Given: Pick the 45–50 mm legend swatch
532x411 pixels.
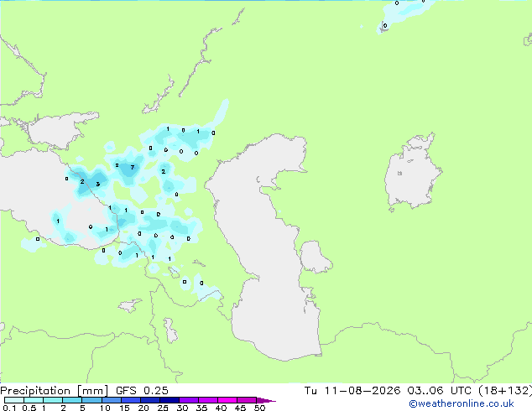Looking at the screenshot, I should pyautogui.click(x=247, y=400).
